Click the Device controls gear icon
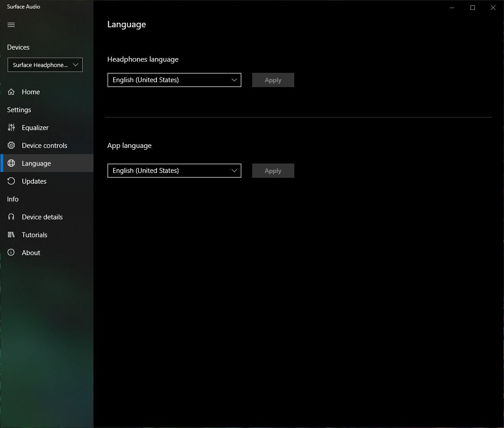Screen dimensions: 504x428 click(12, 146)
